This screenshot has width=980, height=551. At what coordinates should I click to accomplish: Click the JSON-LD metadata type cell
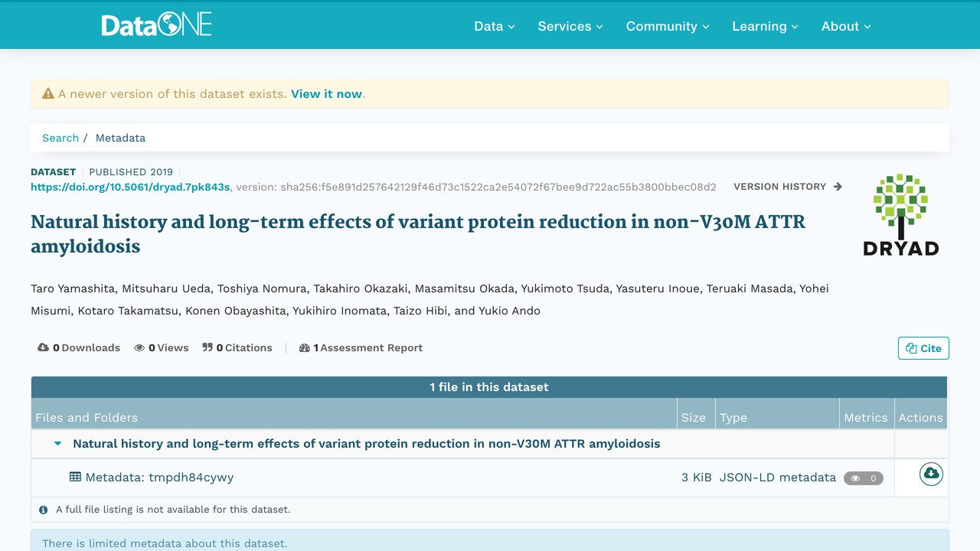coord(777,478)
